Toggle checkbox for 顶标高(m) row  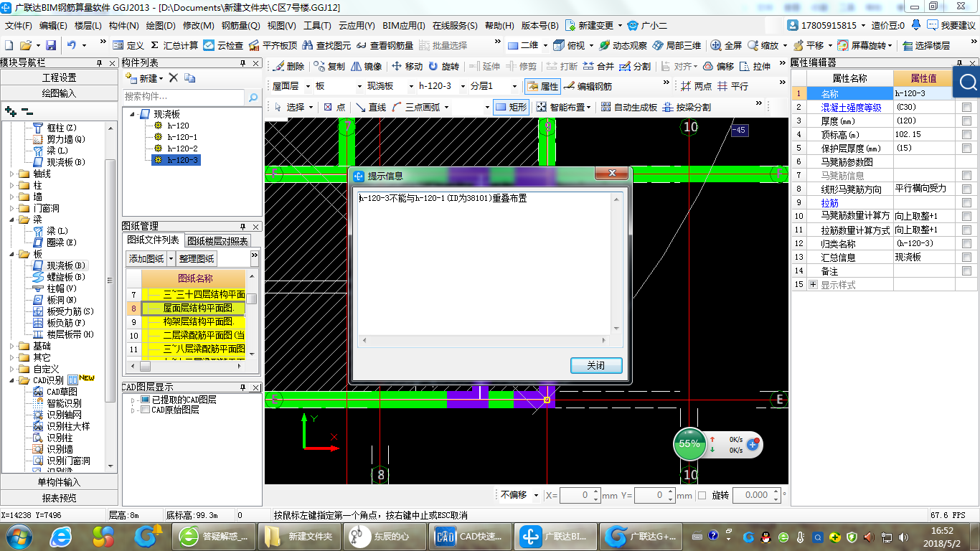pos(966,134)
